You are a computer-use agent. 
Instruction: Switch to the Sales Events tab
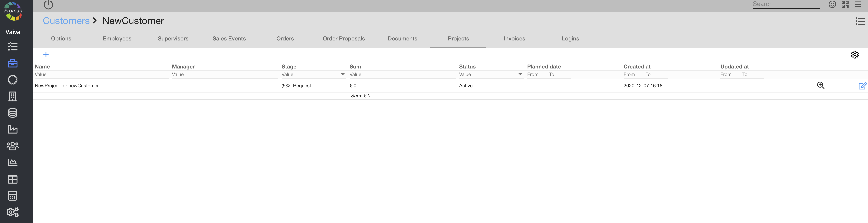point(229,38)
